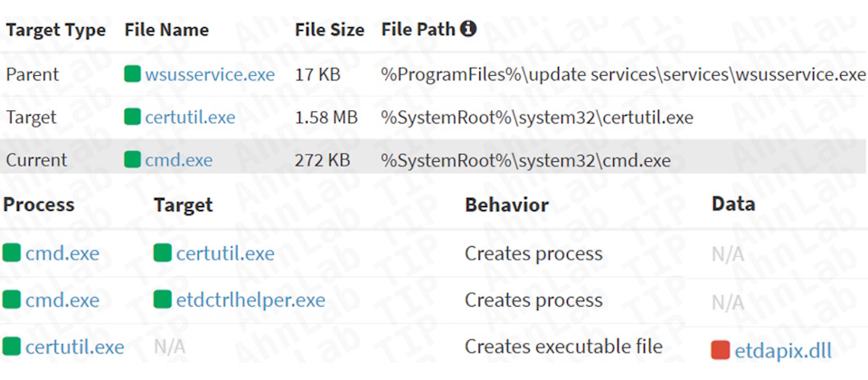868x380 pixels.
Task: Click green icon before certutil.exe in Target row
Action: click(x=133, y=117)
